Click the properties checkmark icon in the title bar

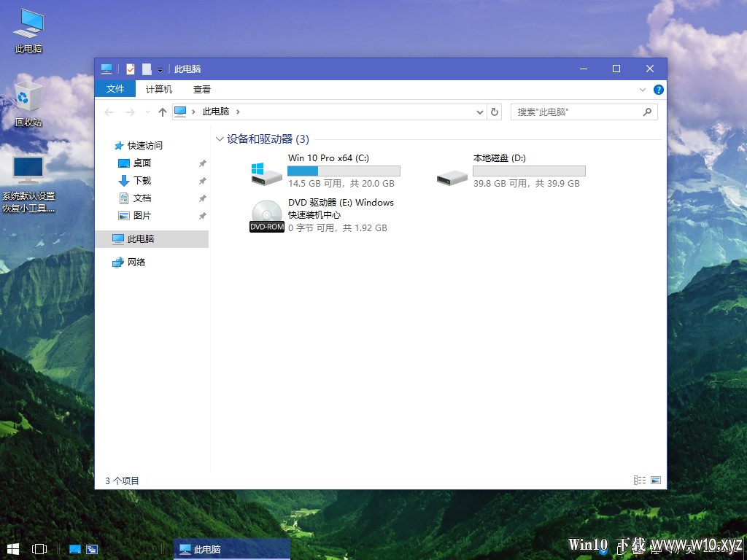[131, 69]
